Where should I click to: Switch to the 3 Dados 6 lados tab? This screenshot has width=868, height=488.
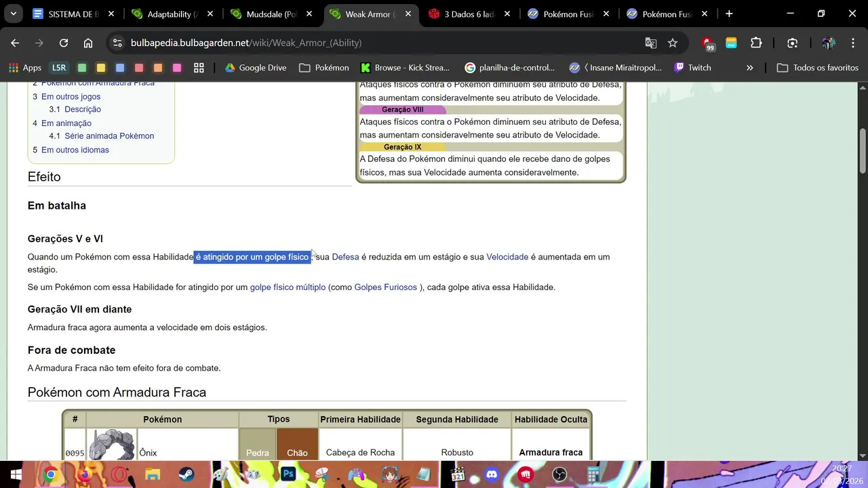pos(471,14)
